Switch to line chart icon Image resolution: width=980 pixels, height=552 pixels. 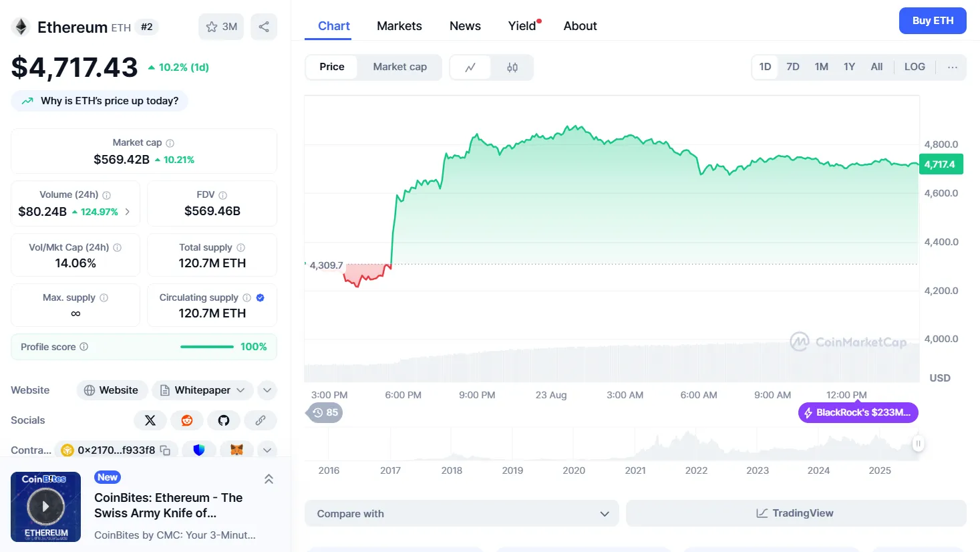point(470,67)
